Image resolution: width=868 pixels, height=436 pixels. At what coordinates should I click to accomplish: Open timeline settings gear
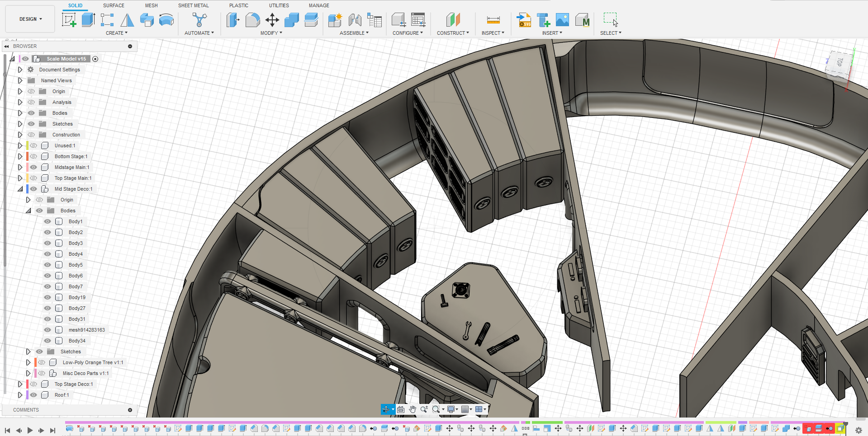[x=859, y=430]
